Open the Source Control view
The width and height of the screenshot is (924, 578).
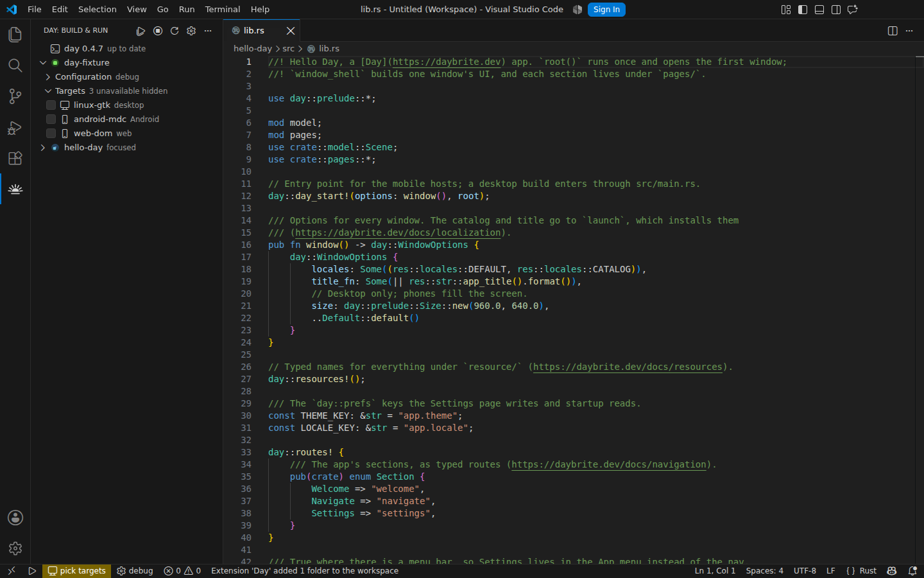(15, 96)
